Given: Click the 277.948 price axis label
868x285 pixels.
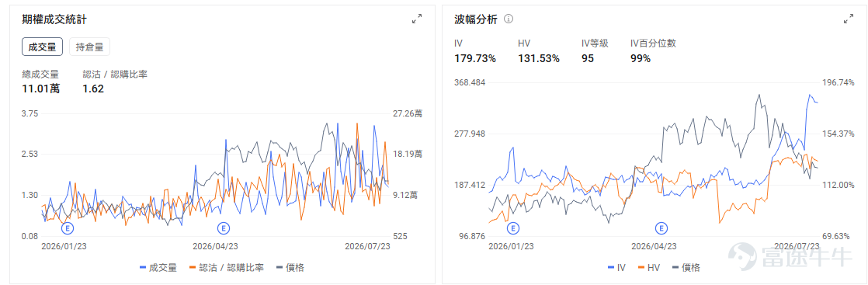Looking at the screenshot, I should coord(470,134).
